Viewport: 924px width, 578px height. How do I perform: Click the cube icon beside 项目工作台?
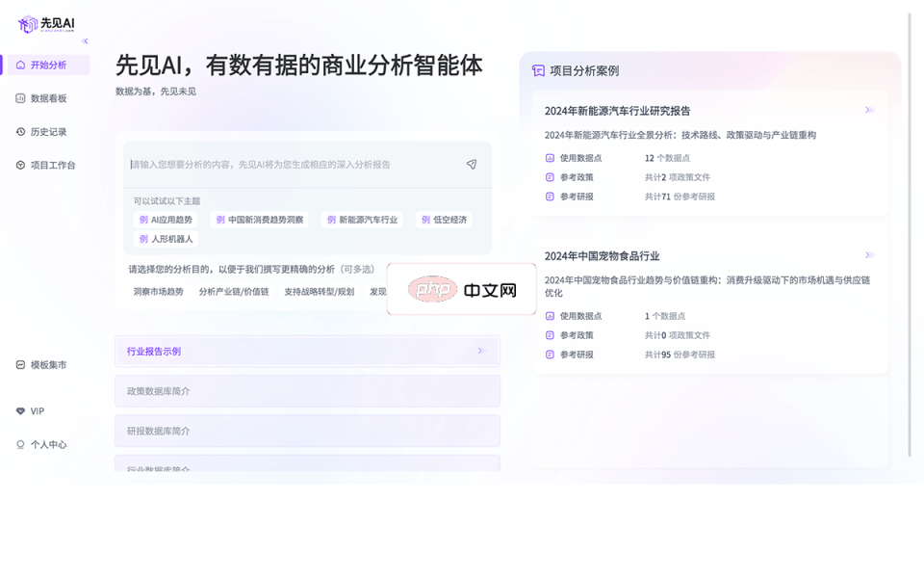click(x=20, y=165)
